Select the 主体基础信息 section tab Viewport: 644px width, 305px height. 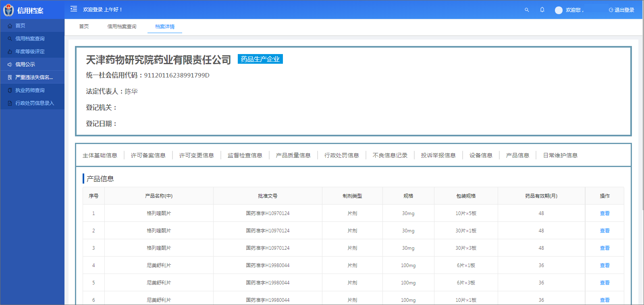(x=100, y=155)
